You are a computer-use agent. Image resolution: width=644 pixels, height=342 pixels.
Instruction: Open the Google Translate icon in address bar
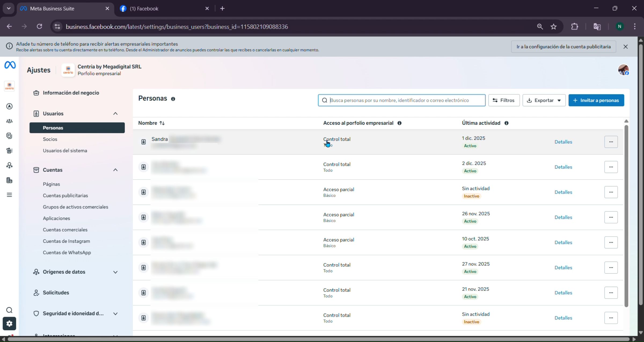tap(597, 27)
